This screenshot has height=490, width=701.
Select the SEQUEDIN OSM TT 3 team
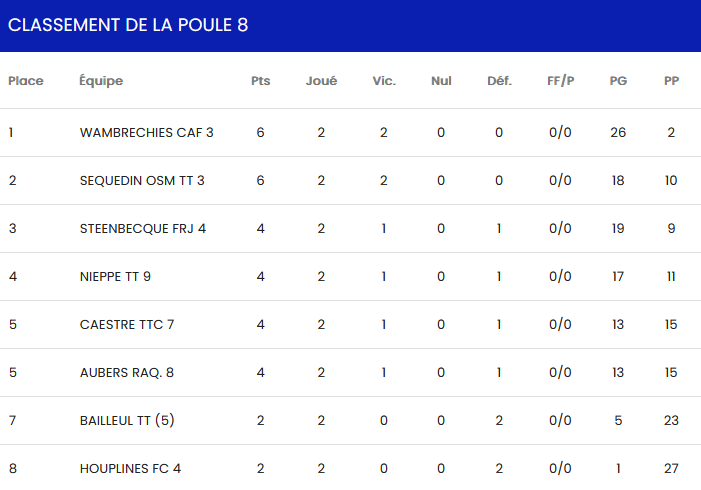tap(142, 180)
